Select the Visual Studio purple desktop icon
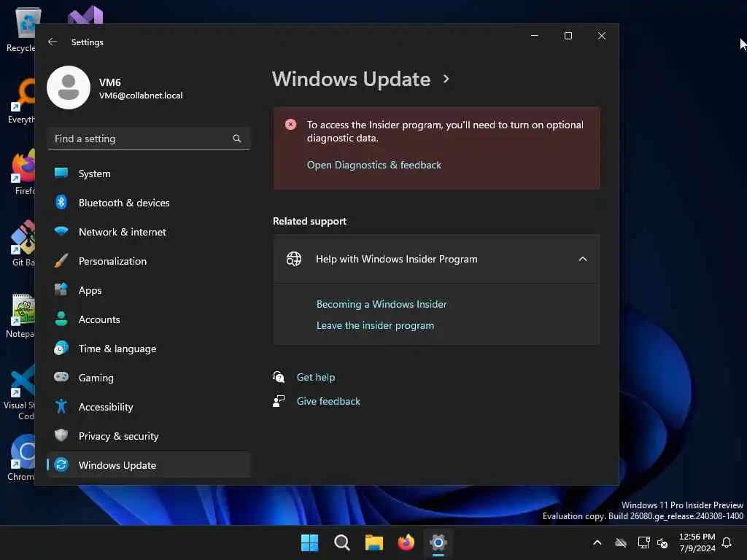747x560 pixels. click(x=85, y=15)
